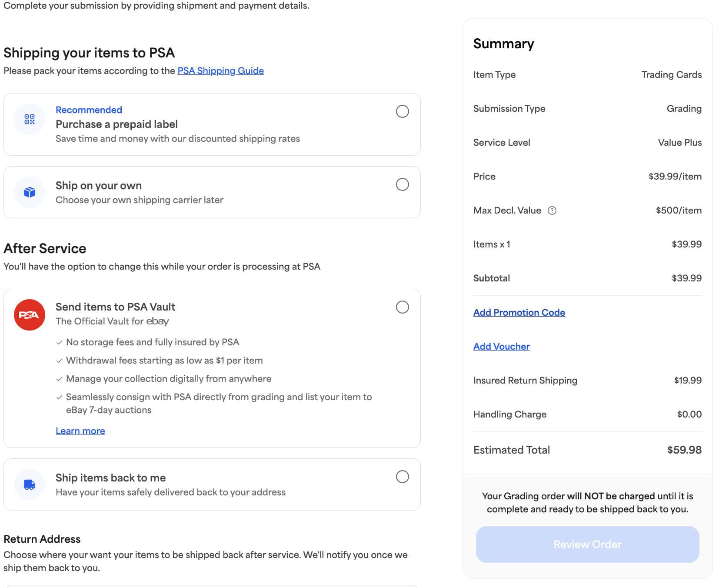Click the red PSA logo in the Vault option
The image size is (719, 588).
tap(29, 314)
